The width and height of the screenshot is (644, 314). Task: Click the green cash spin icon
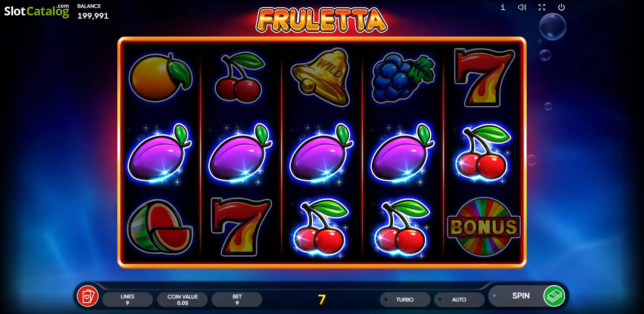(x=554, y=296)
